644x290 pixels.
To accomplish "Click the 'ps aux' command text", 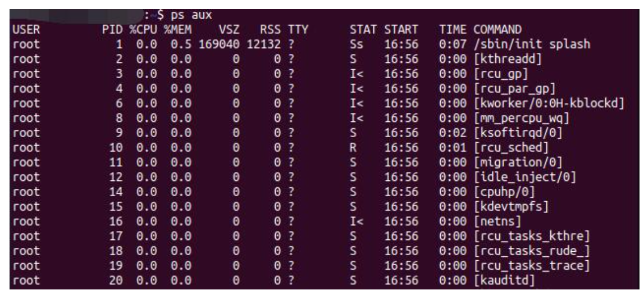I will pos(191,13).
